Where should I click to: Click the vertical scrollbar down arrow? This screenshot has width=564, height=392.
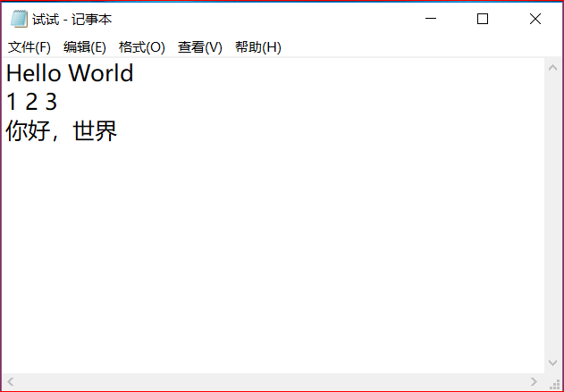click(553, 363)
